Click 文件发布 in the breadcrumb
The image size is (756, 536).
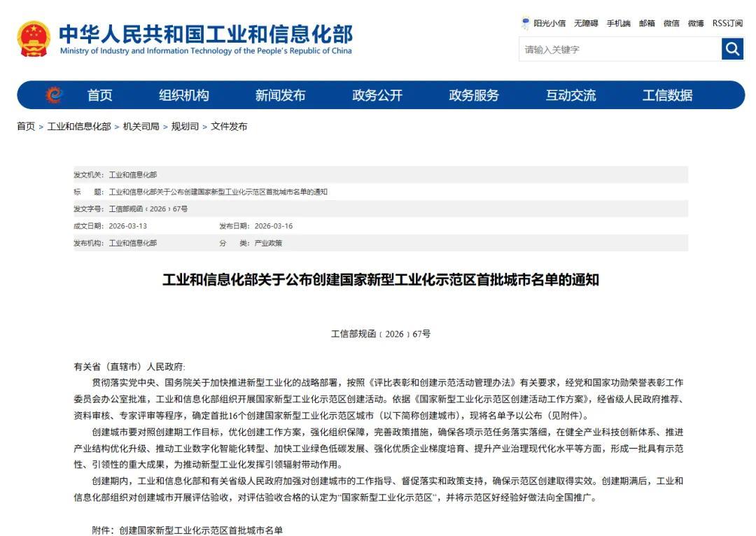pyautogui.click(x=229, y=126)
